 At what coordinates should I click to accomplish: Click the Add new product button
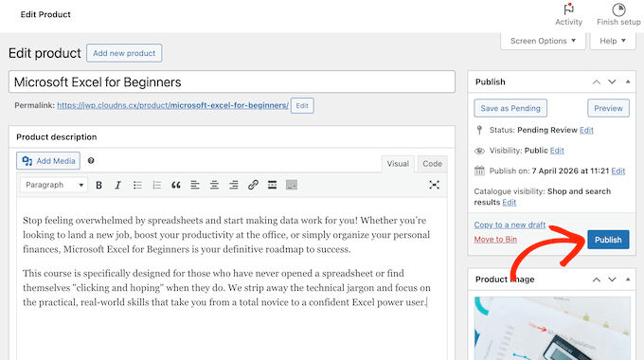coord(124,53)
